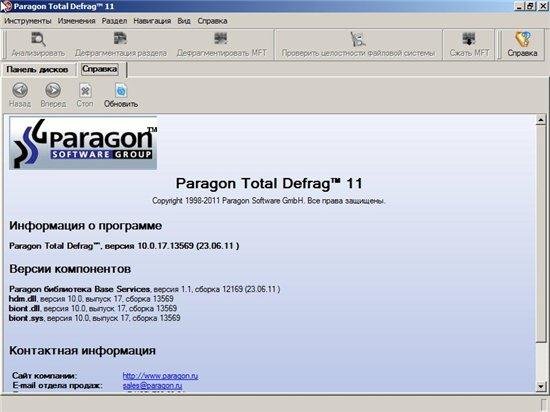Click the Paragon app icon in title bar
The height and width of the screenshot is (412, 550).
[x=6, y=6]
